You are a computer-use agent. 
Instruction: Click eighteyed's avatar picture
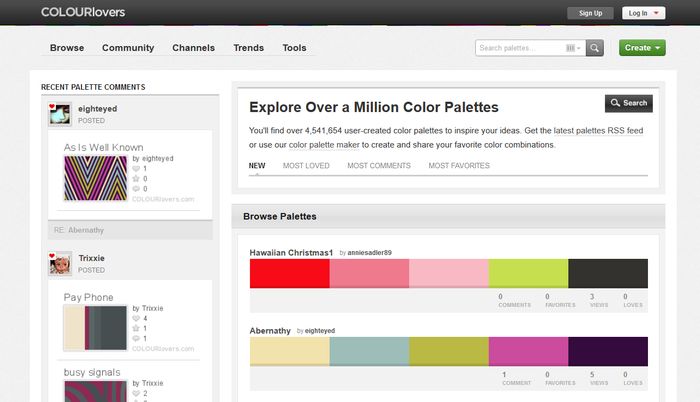[59, 114]
